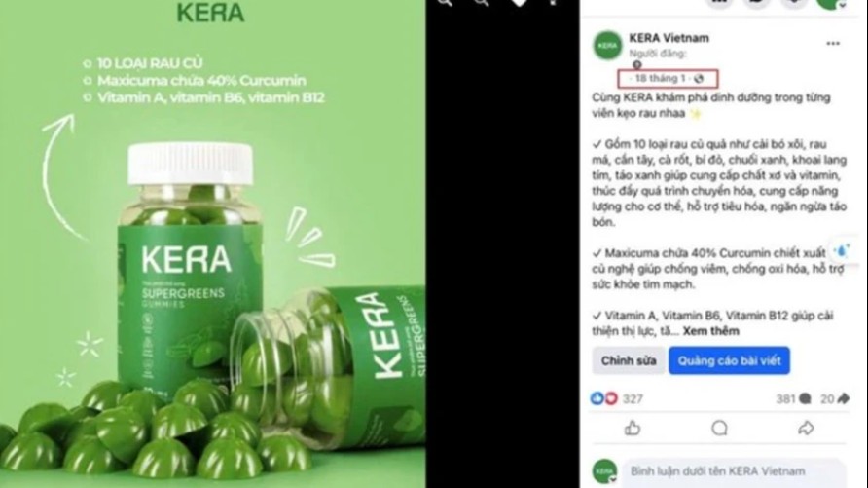Viewport: 868px width, 488px height.
Task: Open the three-dots post options menu
Action: [x=833, y=44]
